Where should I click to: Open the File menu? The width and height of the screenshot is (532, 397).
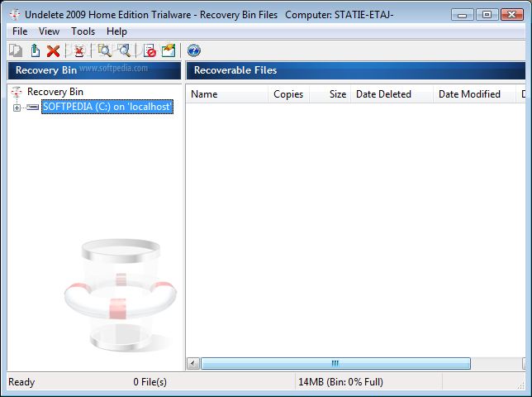(20, 31)
